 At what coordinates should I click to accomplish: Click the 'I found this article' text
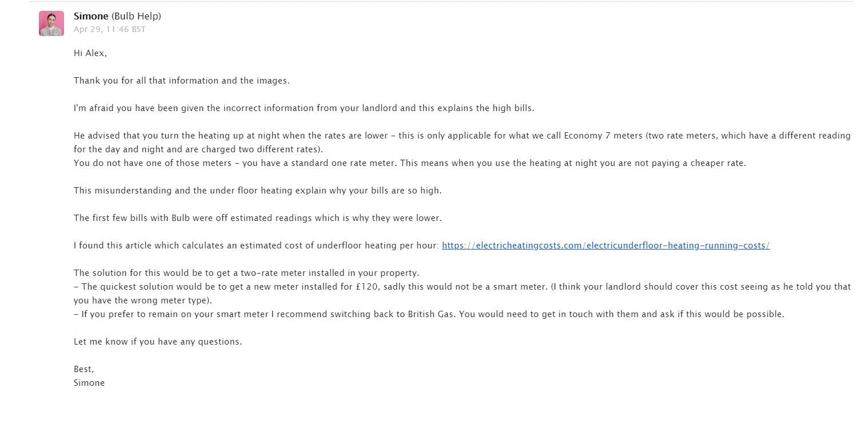click(x=257, y=246)
